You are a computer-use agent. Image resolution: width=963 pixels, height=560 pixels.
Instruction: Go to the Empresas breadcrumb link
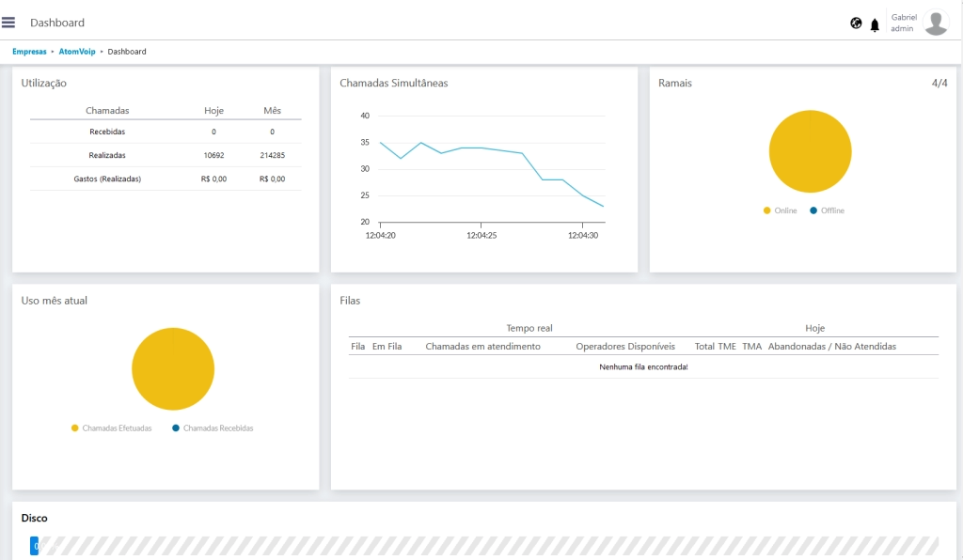click(x=29, y=52)
